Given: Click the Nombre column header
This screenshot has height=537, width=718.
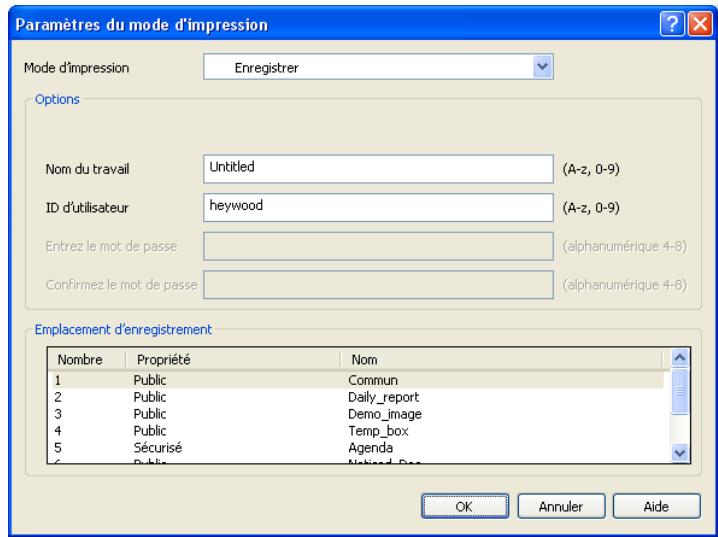Looking at the screenshot, I should pos(86,360).
